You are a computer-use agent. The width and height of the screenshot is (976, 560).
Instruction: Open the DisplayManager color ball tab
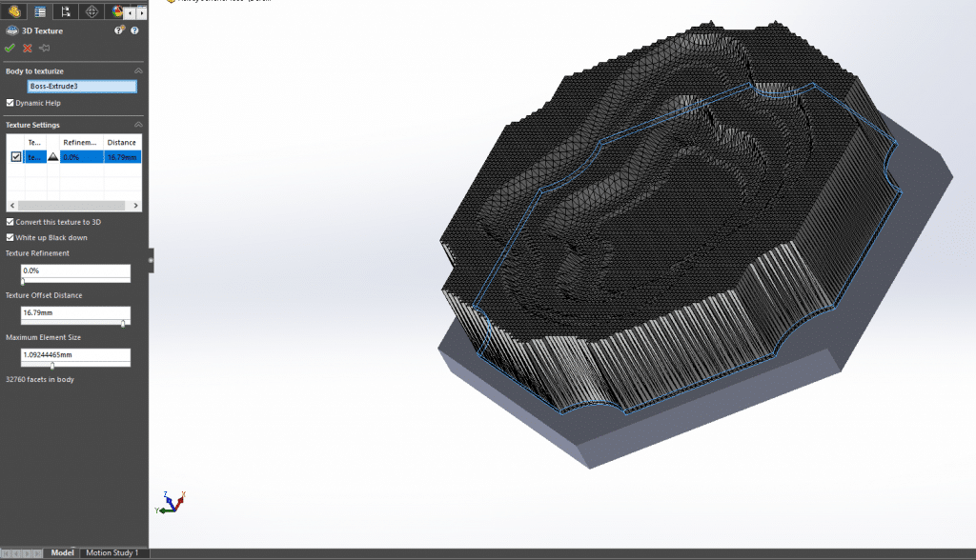point(115,11)
